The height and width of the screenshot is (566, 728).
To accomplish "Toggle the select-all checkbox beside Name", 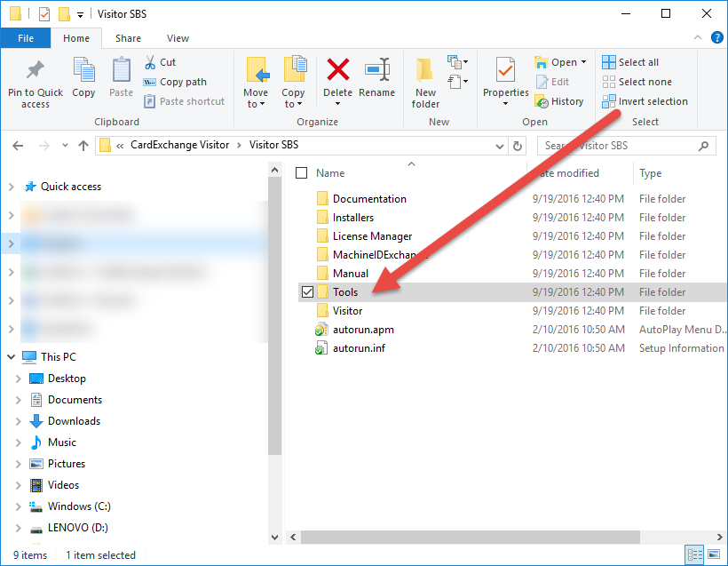I will (301, 173).
